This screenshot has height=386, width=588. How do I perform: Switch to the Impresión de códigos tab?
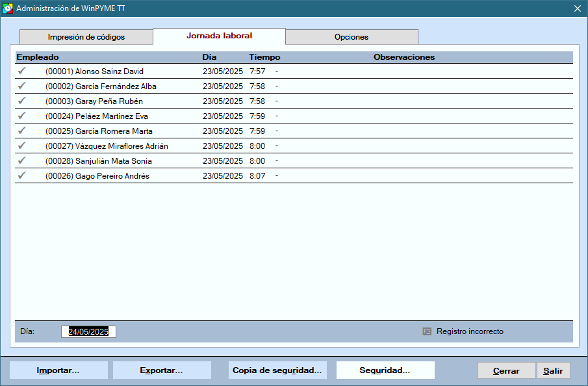pyautogui.click(x=86, y=37)
